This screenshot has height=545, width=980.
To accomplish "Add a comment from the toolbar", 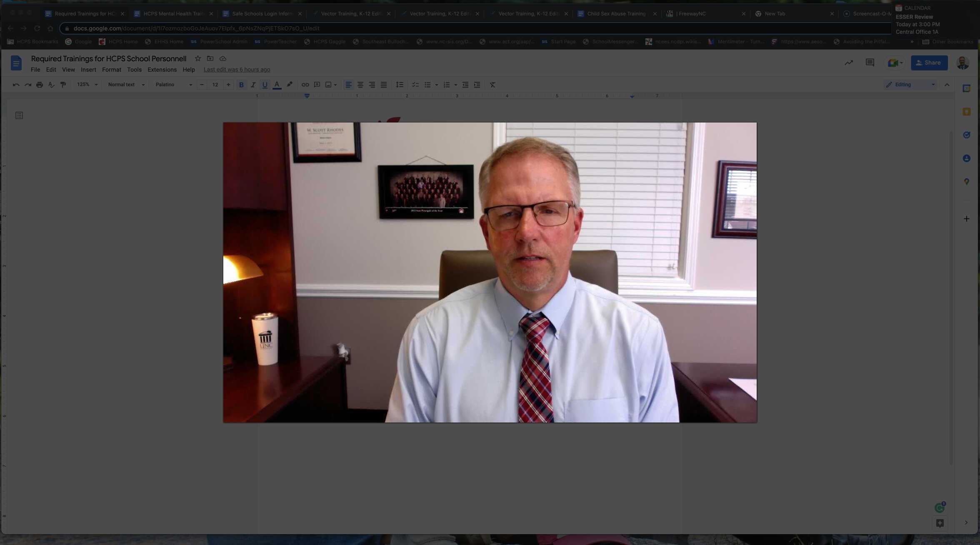I will (317, 85).
